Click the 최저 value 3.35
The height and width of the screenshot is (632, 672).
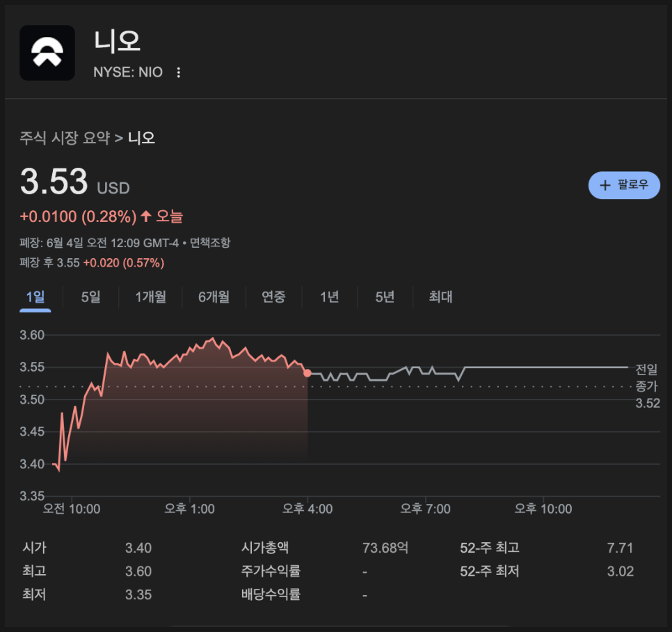[138, 594]
